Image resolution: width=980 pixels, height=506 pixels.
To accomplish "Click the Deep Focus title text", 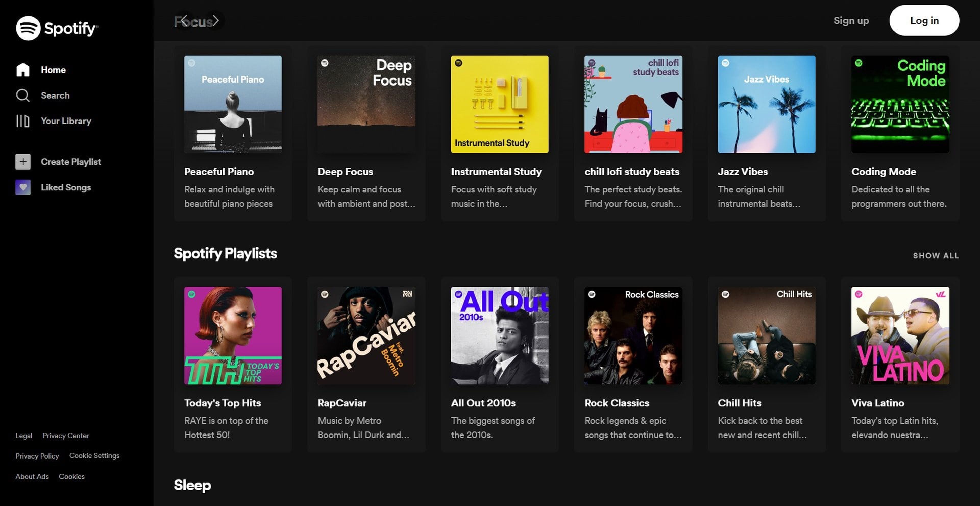I will click(x=346, y=172).
